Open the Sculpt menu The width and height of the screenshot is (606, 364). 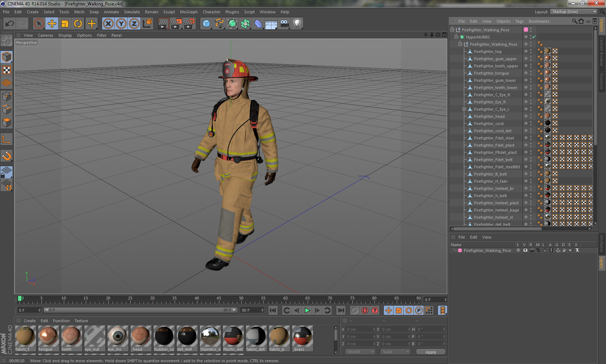pyautogui.click(x=169, y=12)
